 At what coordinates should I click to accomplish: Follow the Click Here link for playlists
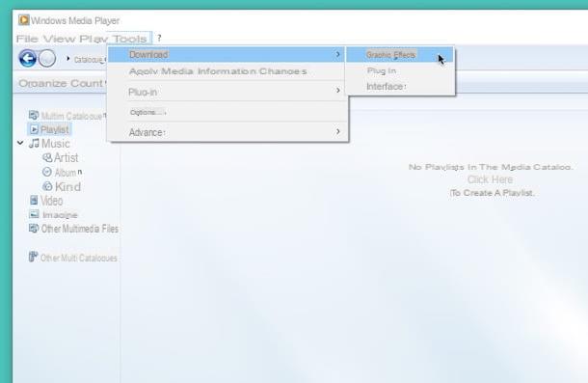(490, 179)
